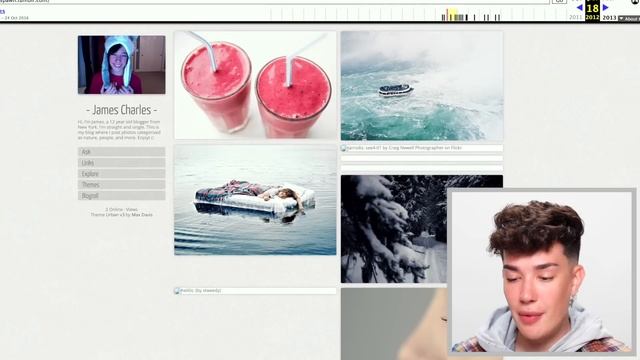Open the Max Davis theme credit link
This screenshot has width=640, height=360.
(x=142, y=215)
